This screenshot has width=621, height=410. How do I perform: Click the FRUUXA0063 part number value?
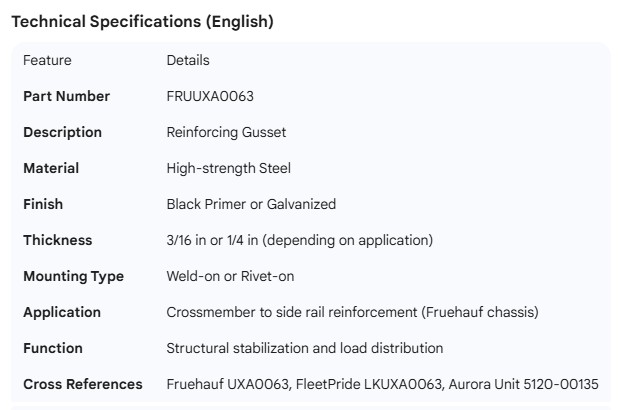210,96
